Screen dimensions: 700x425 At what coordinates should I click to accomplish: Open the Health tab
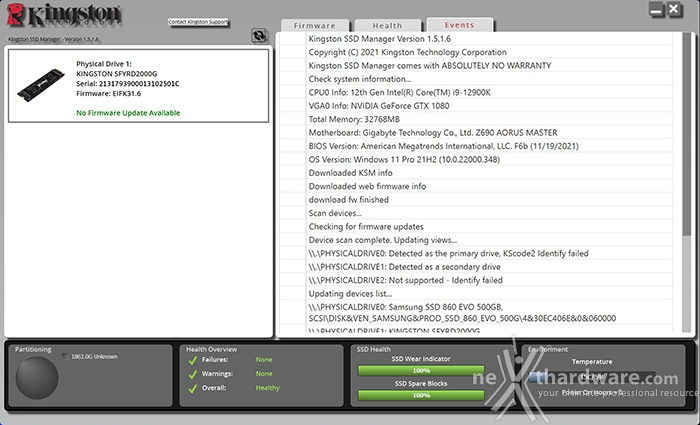(x=388, y=25)
